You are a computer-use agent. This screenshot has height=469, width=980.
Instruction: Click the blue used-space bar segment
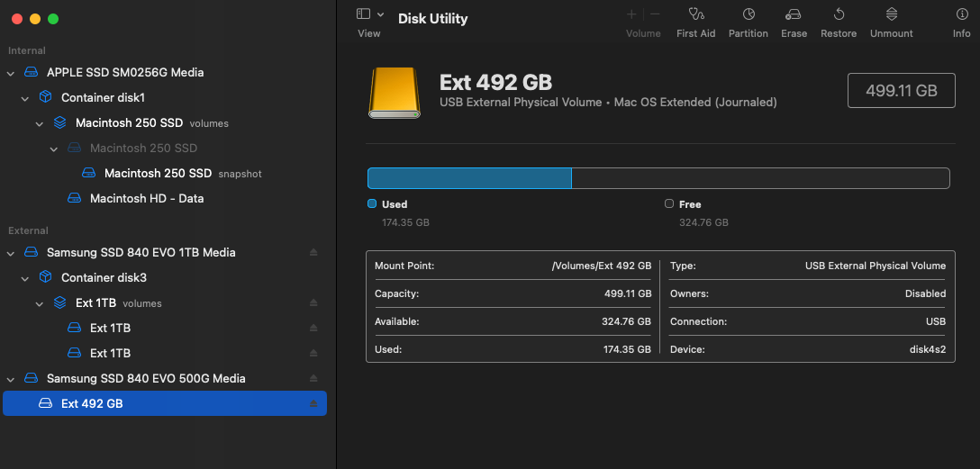pos(469,178)
